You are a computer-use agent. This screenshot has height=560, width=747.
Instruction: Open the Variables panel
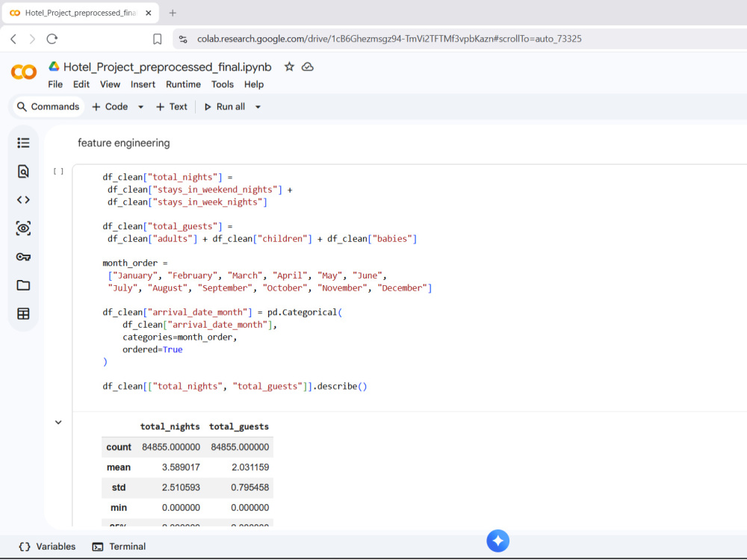click(x=46, y=547)
